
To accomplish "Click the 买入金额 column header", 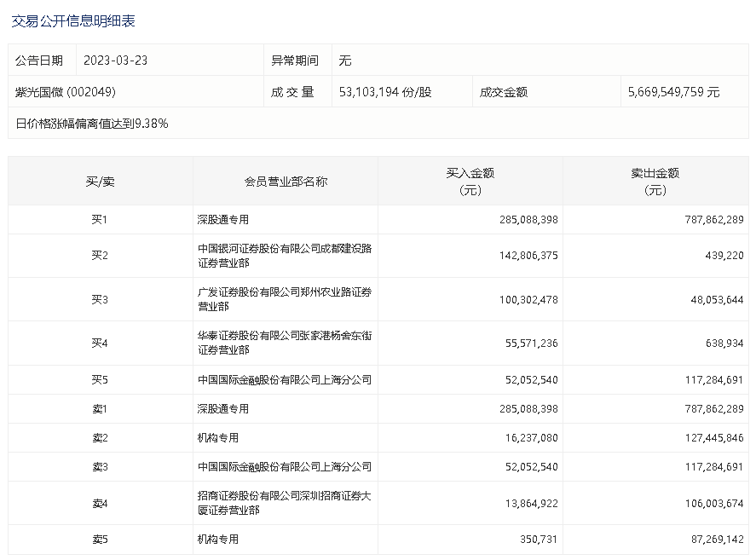I will pyautogui.click(x=470, y=182).
